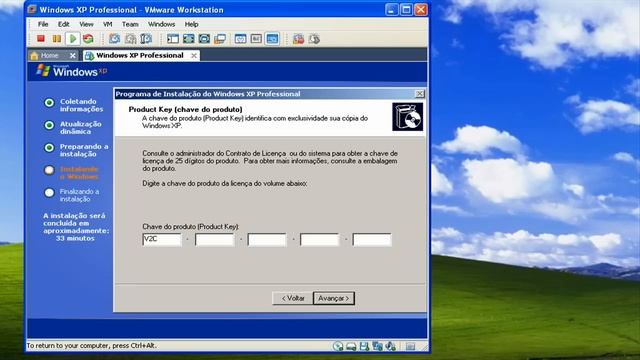Maximize the VMware Workstation window

point(406,10)
